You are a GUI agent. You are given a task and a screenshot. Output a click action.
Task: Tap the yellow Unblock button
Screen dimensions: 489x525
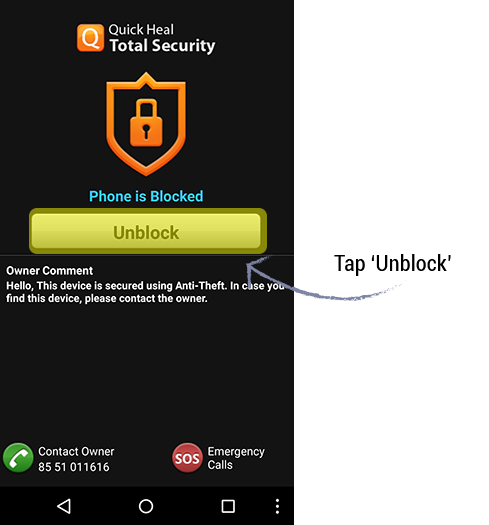coord(148,231)
